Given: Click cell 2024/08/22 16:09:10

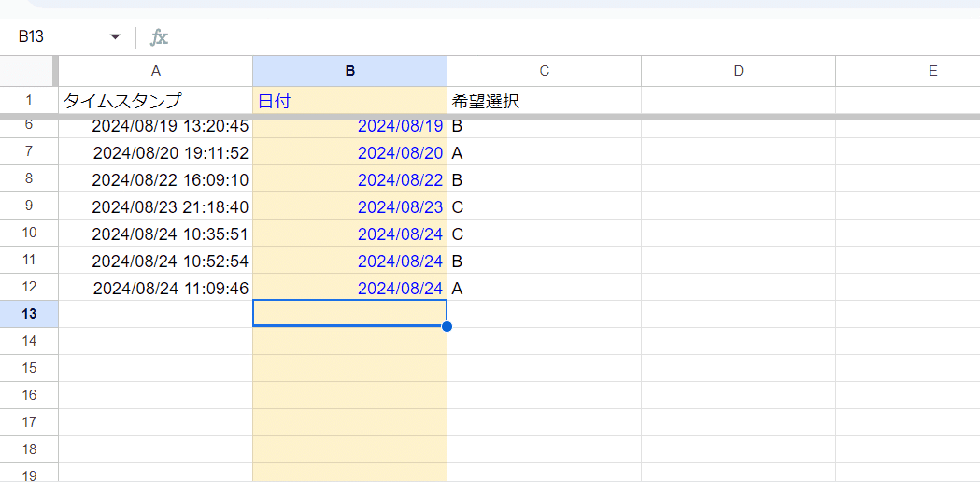Looking at the screenshot, I should (156, 178).
